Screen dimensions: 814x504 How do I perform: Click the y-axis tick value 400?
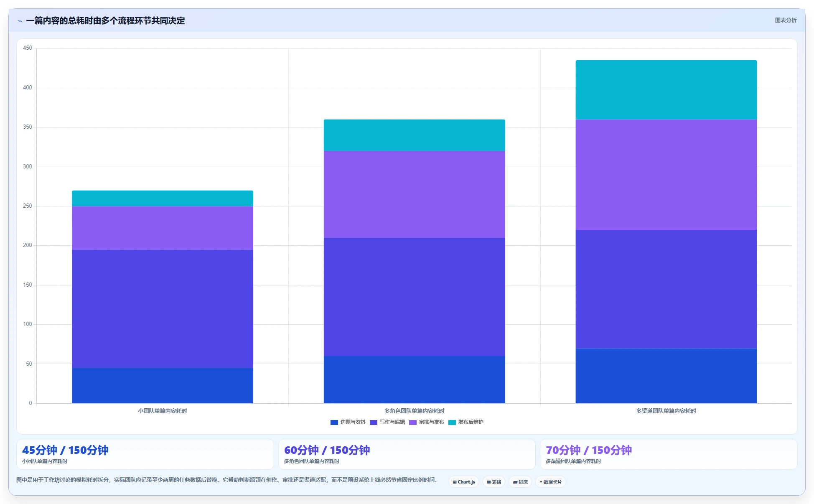coord(28,88)
